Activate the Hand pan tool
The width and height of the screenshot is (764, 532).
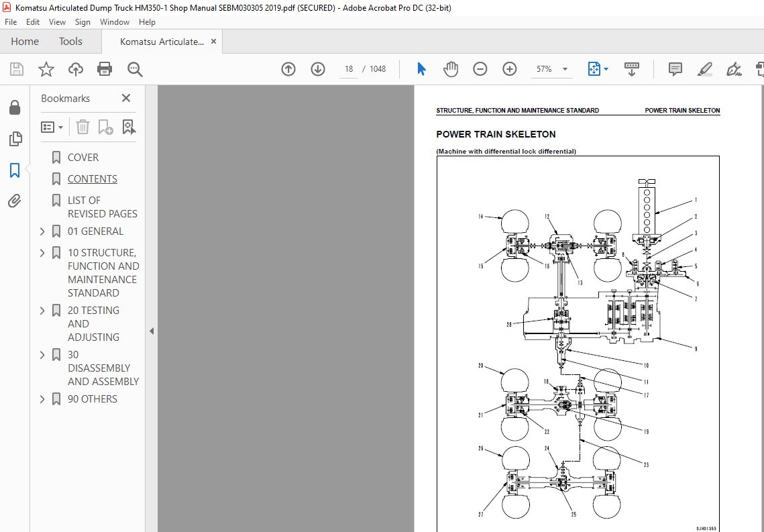(451, 69)
